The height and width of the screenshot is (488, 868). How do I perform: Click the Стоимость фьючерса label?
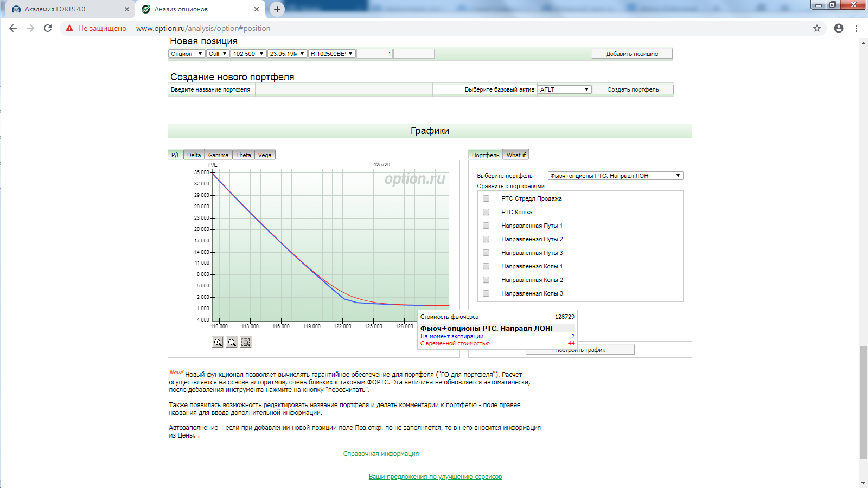click(449, 317)
